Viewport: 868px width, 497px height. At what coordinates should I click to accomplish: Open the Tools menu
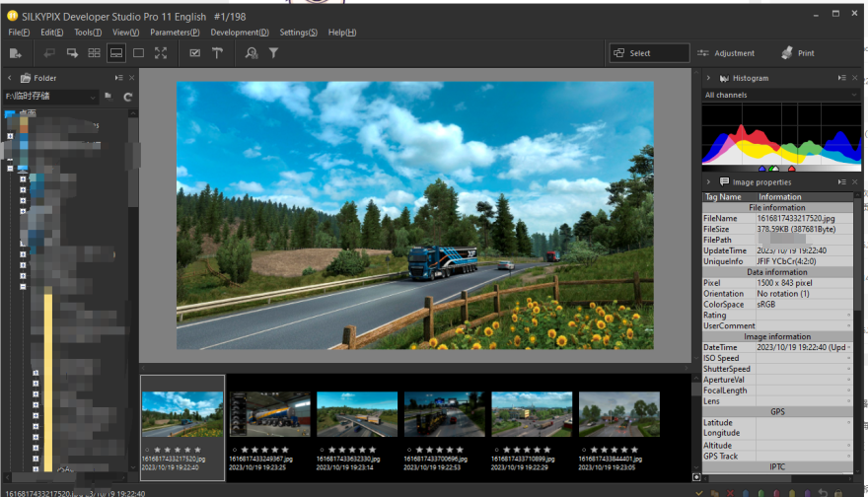point(88,33)
